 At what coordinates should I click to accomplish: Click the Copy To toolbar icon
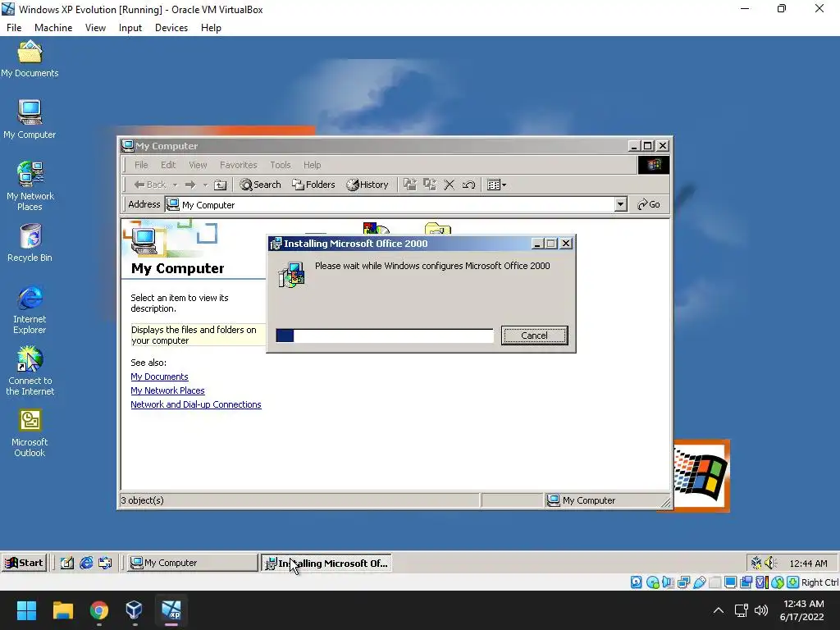click(x=430, y=185)
